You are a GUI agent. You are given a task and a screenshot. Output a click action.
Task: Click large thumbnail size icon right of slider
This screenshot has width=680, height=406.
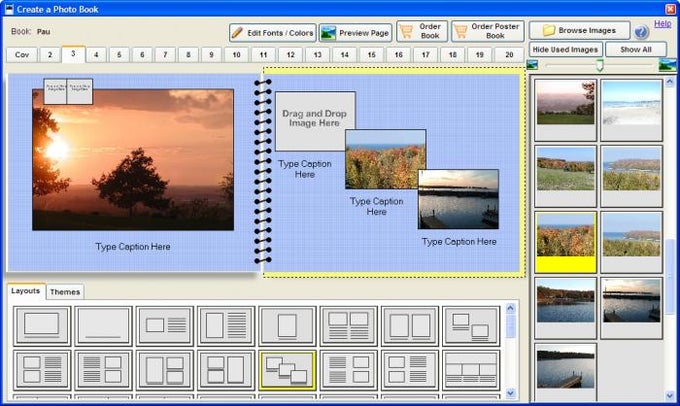[x=667, y=65]
